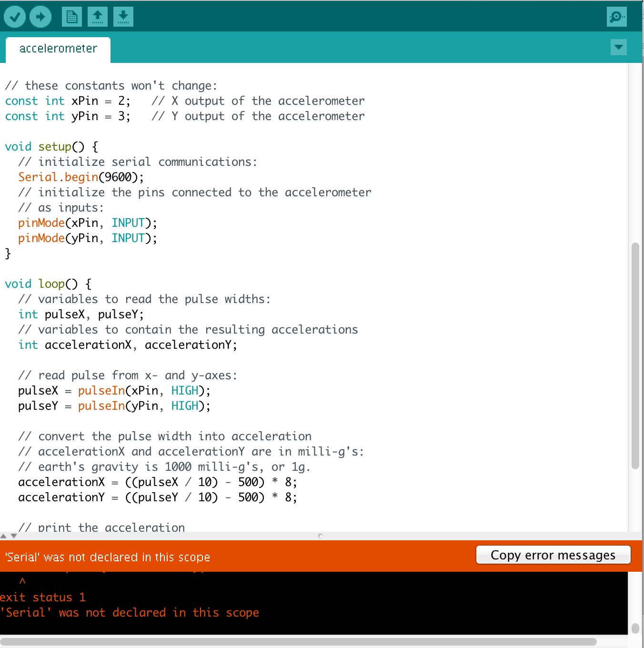
Task: Click 'exit status 1' in the console
Action: coord(43,597)
